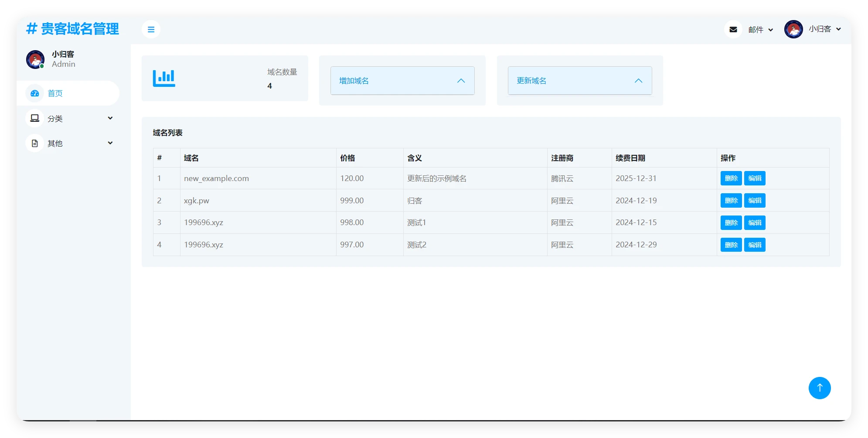This screenshot has width=868, height=438.
Task: Open the 邮件 dropdown menu
Action: 760,30
